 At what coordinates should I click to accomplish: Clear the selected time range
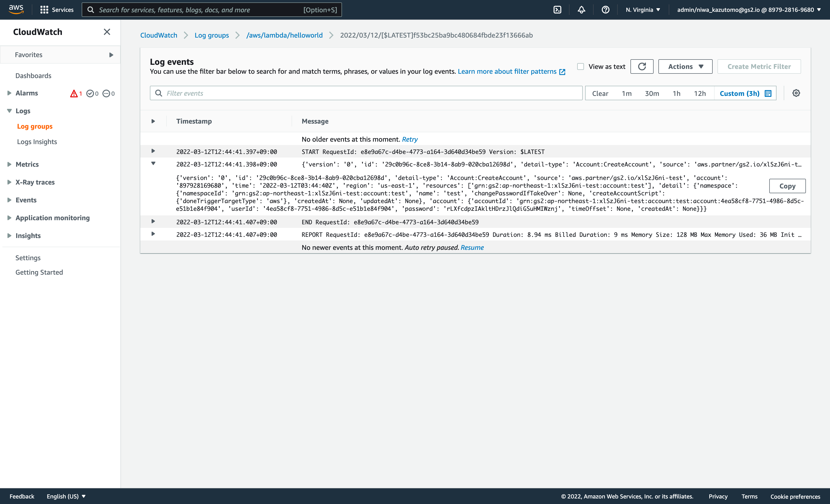[x=600, y=93]
